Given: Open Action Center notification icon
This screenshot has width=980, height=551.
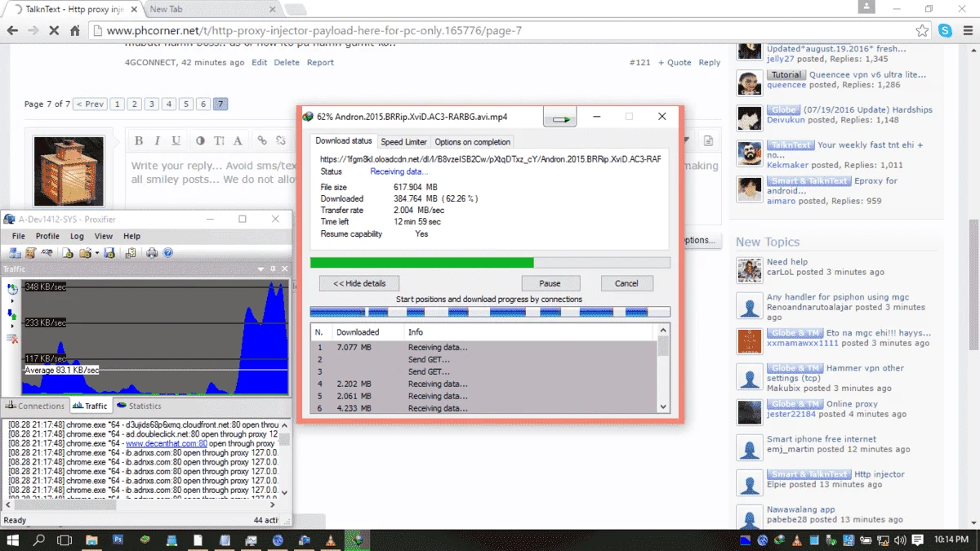Looking at the screenshot, I should [x=918, y=540].
